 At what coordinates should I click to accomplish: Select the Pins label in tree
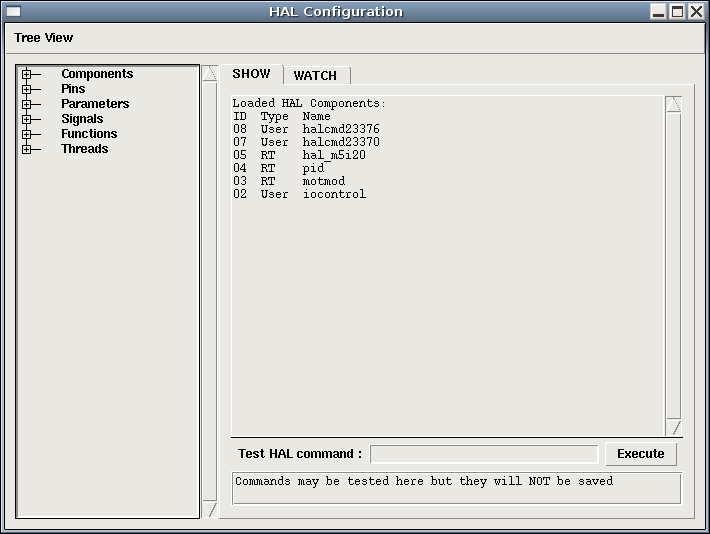(x=73, y=89)
